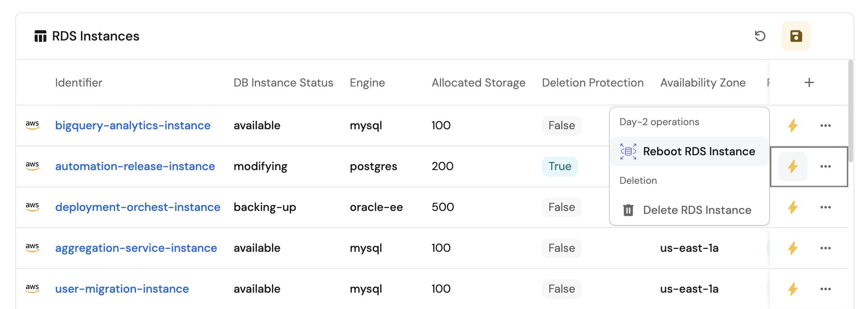Click the True deletion protection badge

coord(560,166)
